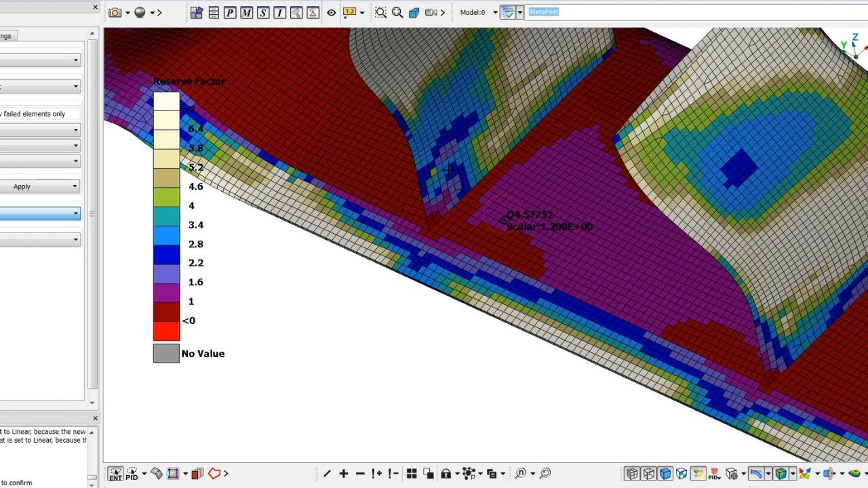This screenshot has height=488, width=868.
Task: Expand the bottom toolbar overflow chevron after polygon
Action: click(226, 474)
